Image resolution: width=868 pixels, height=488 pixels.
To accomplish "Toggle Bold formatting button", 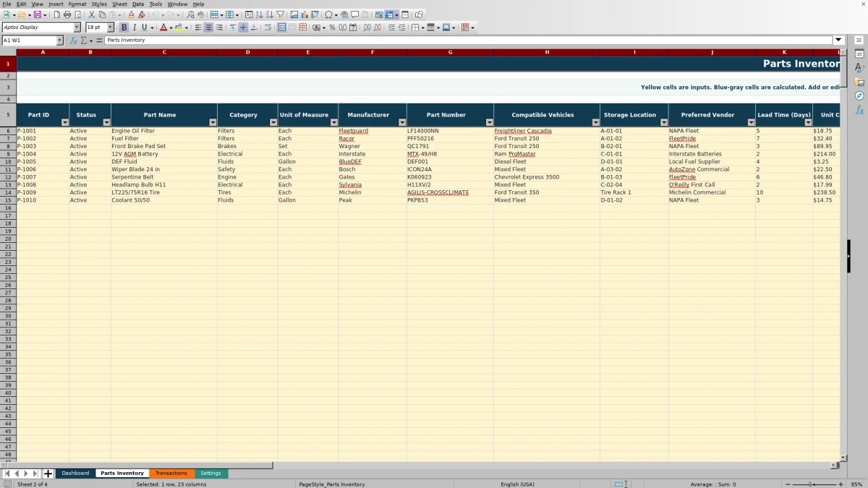I will click(x=124, y=27).
